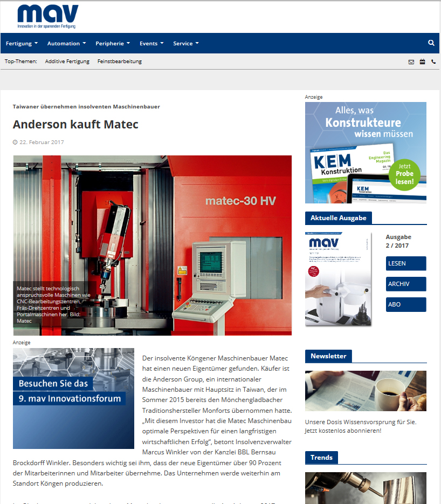Open the KEM Konstruktion advertisement
Viewport: 441px width, 504px height.
[x=366, y=153]
